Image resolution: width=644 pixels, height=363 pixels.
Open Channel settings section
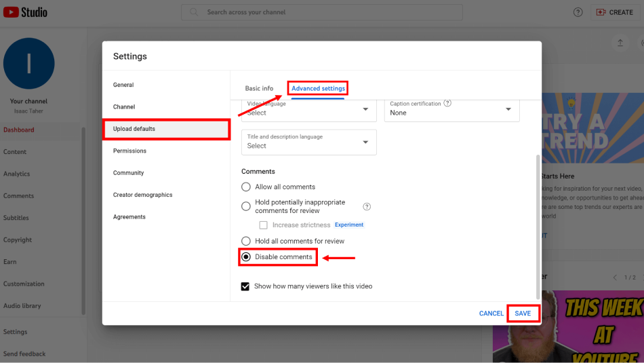tap(166, 107)
